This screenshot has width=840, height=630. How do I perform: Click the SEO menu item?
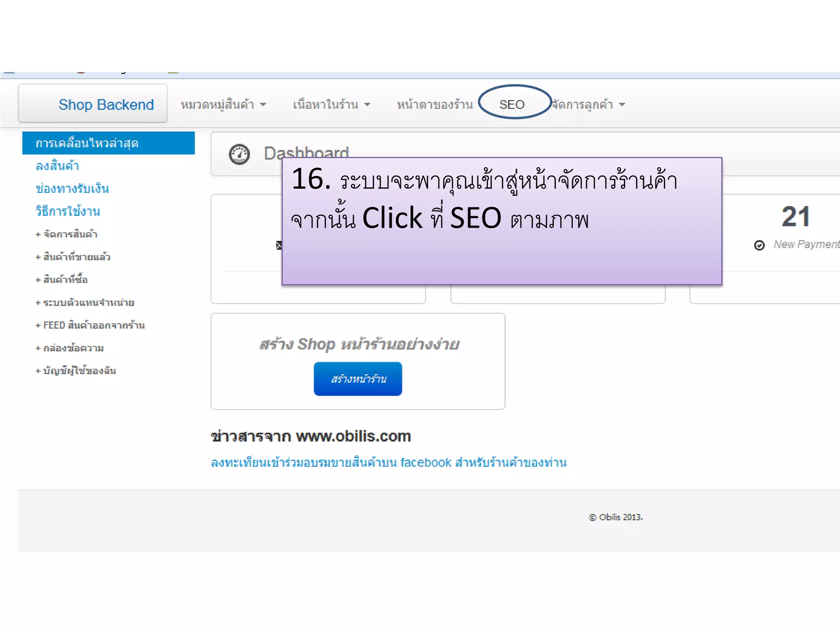pos(512,105)
